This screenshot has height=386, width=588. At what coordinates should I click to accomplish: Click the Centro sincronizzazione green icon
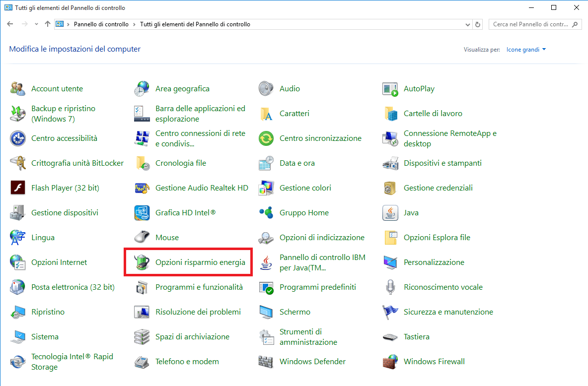coord(266,138)
